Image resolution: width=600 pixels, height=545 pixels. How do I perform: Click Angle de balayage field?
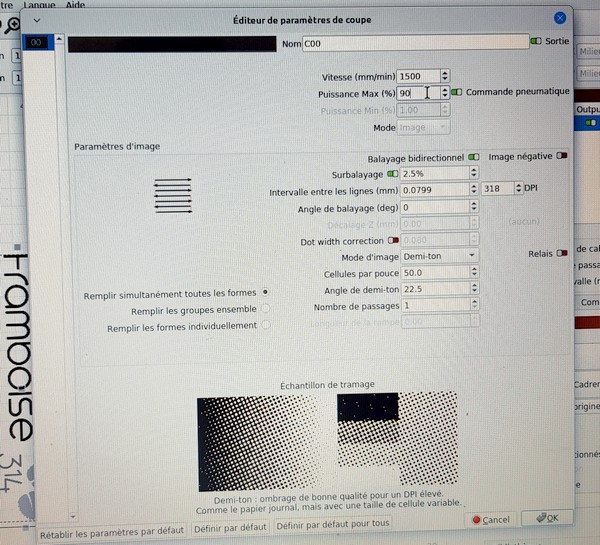[x=435, y=207]
